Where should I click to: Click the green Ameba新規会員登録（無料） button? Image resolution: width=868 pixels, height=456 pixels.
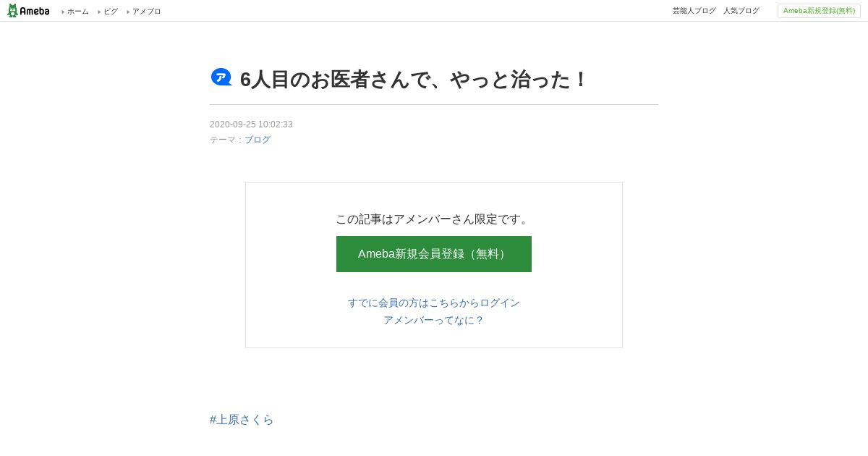pyautogui.click(x=434, y=254)
